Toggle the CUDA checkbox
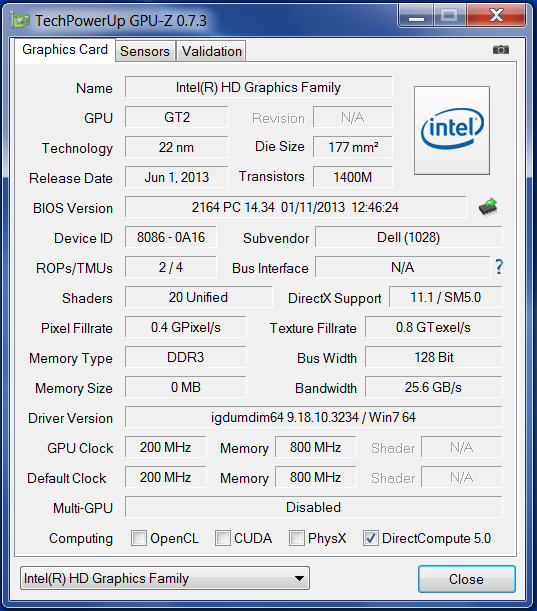537x611 pixels. 223,538
